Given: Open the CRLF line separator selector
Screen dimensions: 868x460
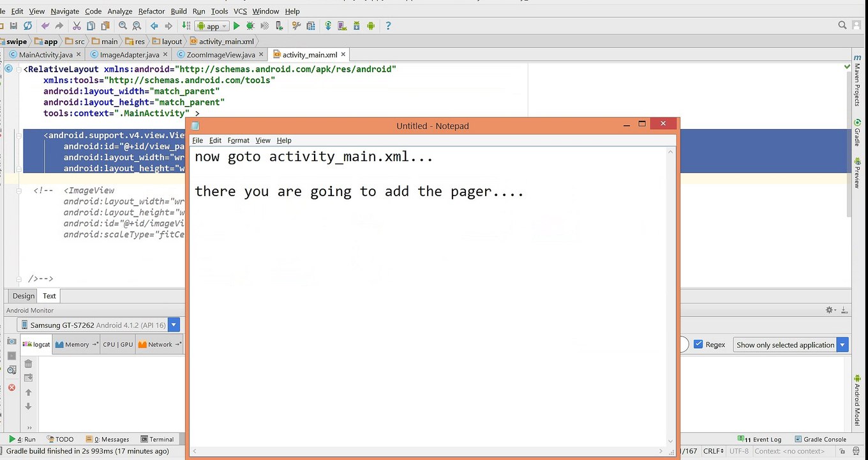Looking at the screenshot, I should click(x=713, y=451).
